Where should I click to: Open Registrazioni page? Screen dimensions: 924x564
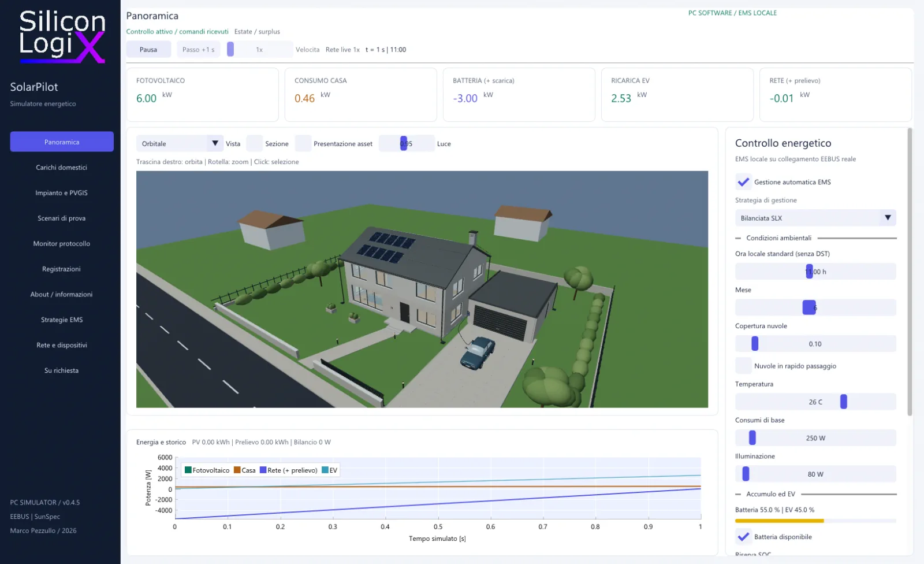pos(62,269)
